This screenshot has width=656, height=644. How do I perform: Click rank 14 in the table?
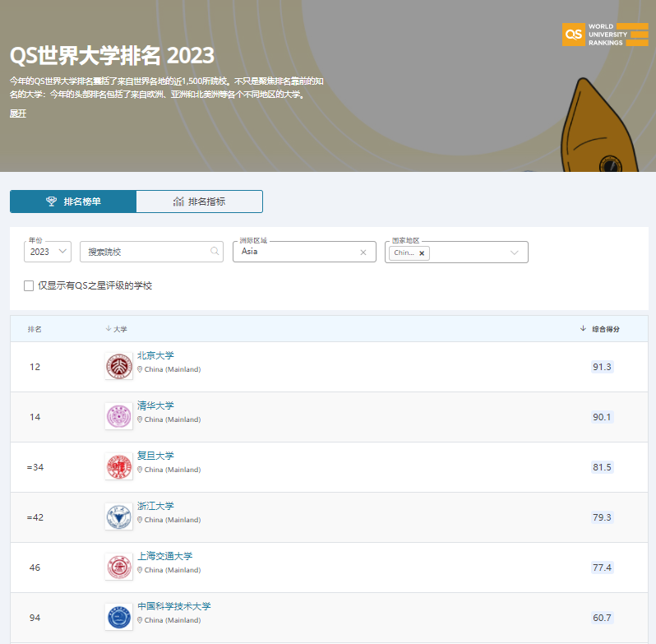35,417
